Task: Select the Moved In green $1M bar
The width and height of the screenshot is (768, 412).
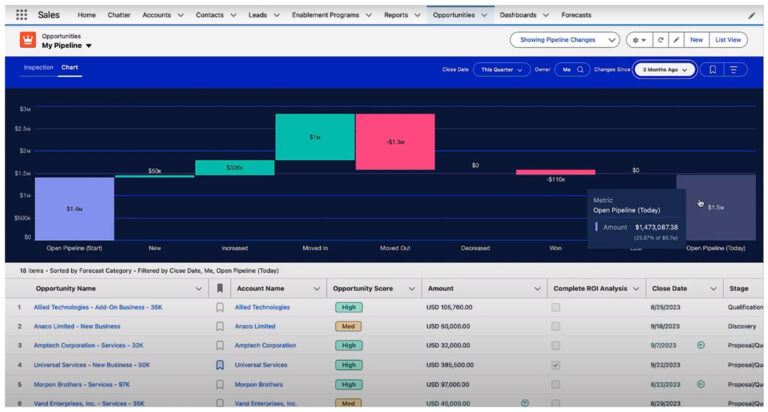Action: 315,137
